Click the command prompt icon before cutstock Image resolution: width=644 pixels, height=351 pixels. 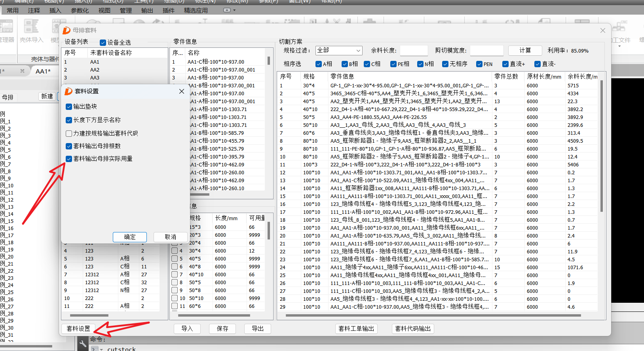tap(95, 349)
